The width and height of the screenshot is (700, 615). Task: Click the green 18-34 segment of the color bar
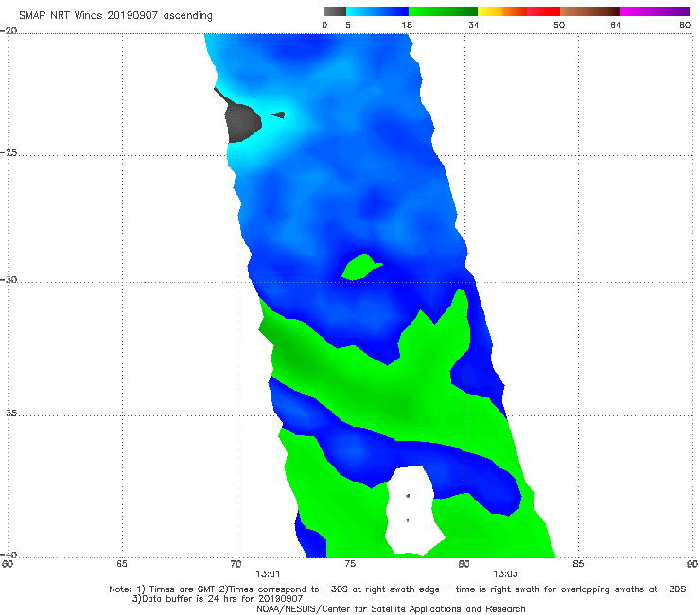point(443,11)
